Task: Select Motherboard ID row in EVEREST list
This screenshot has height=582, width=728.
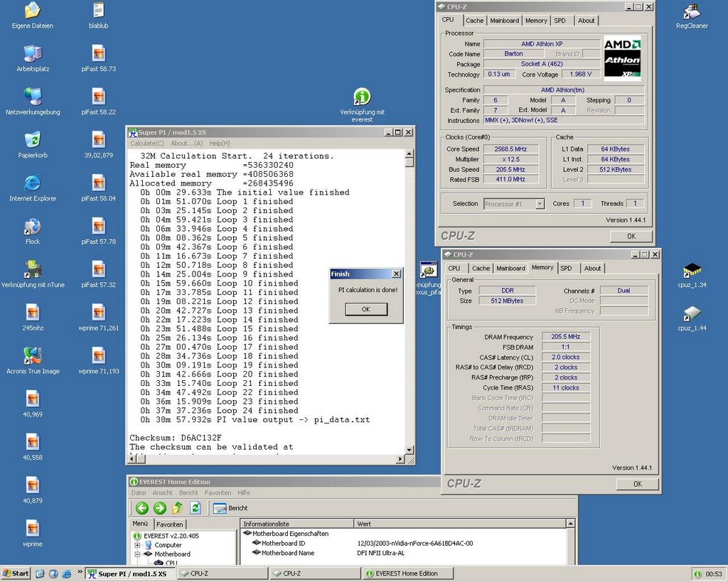Action: click(404, 544)
